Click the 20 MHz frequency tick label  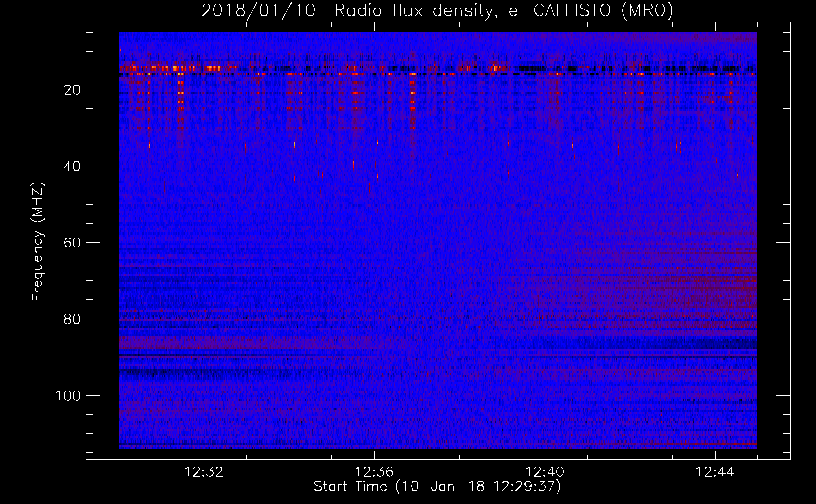pyautogui.click(x=73, y=90)
